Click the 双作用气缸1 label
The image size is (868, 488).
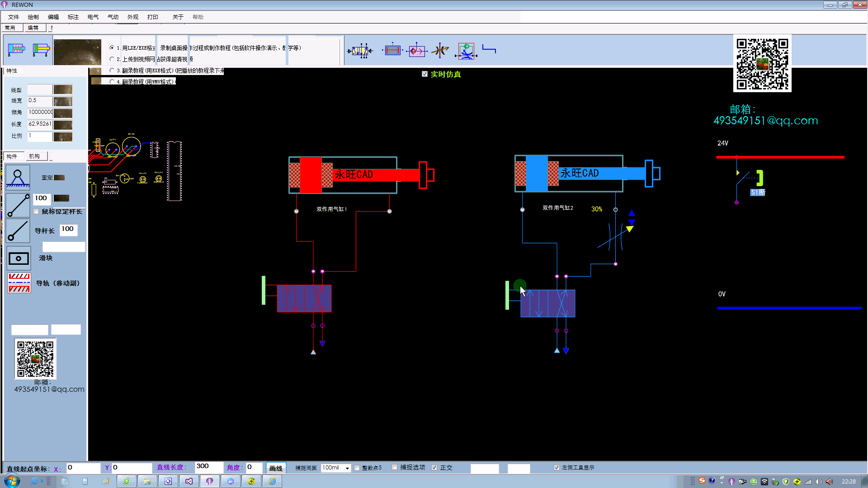tap(331, 209)
